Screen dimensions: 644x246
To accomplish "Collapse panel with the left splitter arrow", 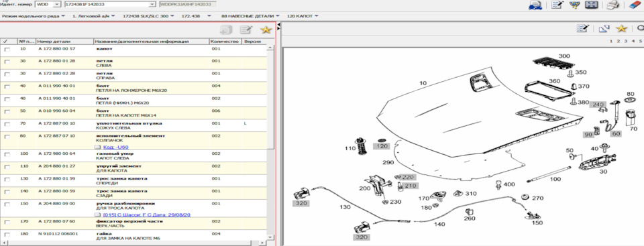I will point(278,25).
